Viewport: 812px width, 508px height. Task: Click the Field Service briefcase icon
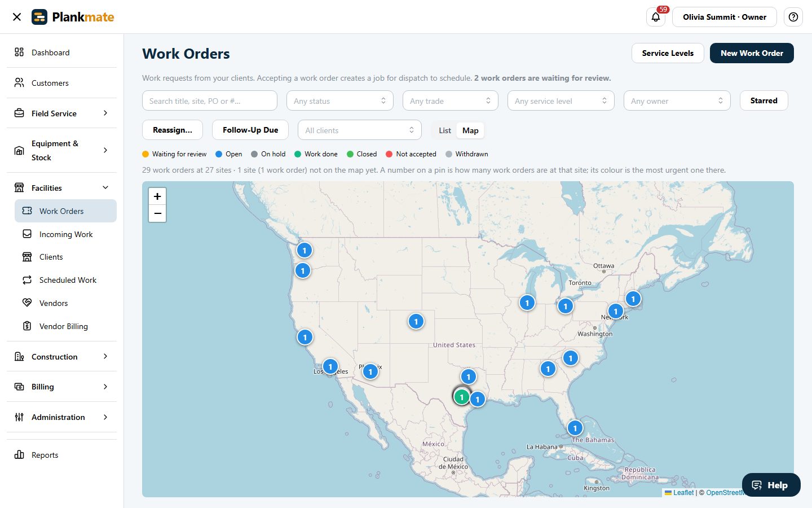click(x=19, y=113)
